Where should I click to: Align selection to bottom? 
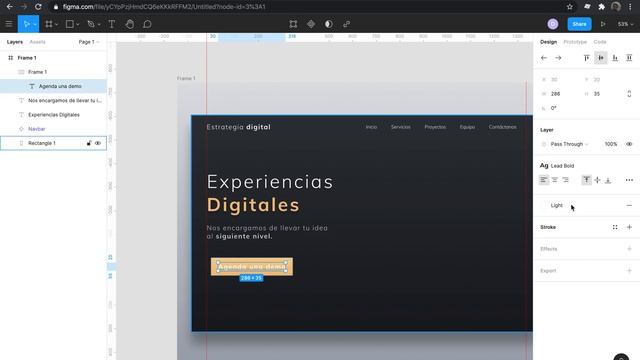pos(615,58)
